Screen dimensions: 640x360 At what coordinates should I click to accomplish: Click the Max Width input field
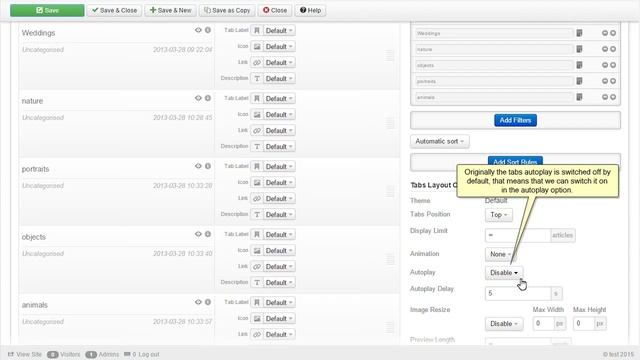[543, 324]
